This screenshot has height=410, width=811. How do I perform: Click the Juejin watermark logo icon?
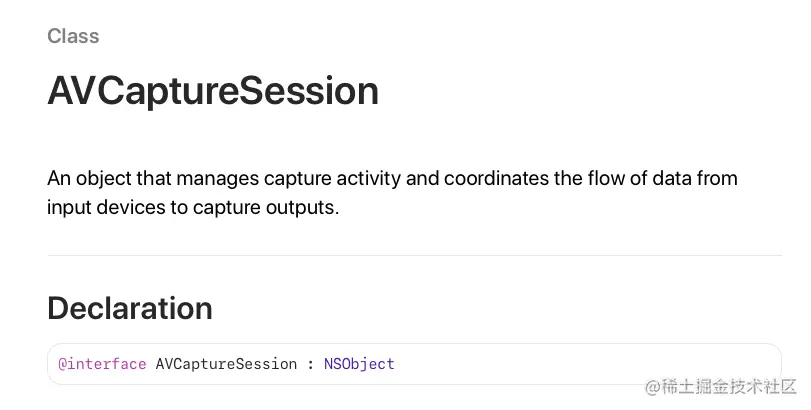point(655,386)
